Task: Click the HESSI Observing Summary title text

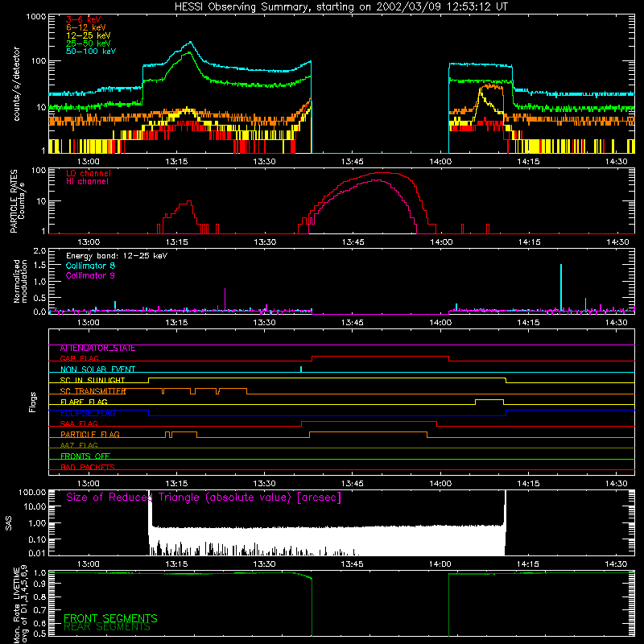Action: [341, 7]
